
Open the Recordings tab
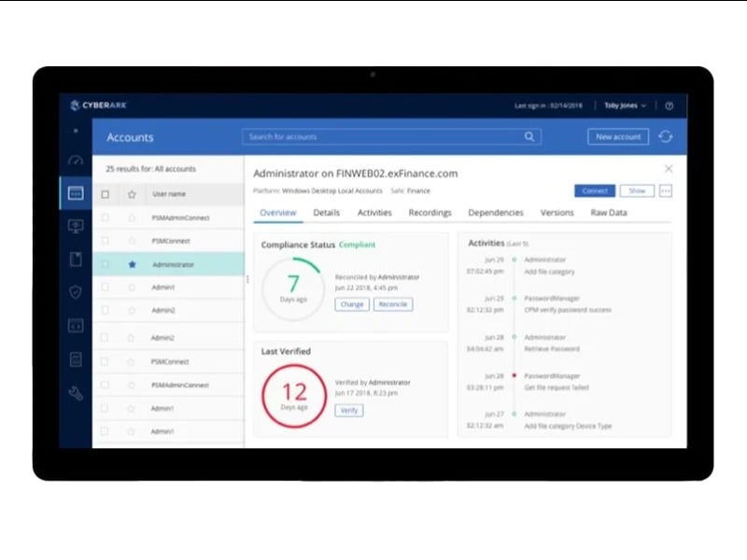[x=430, y=213]
